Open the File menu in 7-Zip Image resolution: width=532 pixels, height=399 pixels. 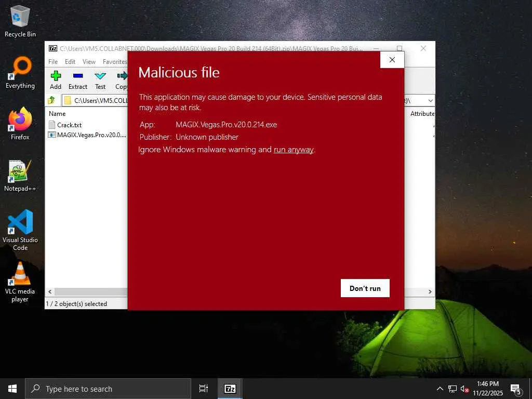pyautogui.click(x=53, y=61)
